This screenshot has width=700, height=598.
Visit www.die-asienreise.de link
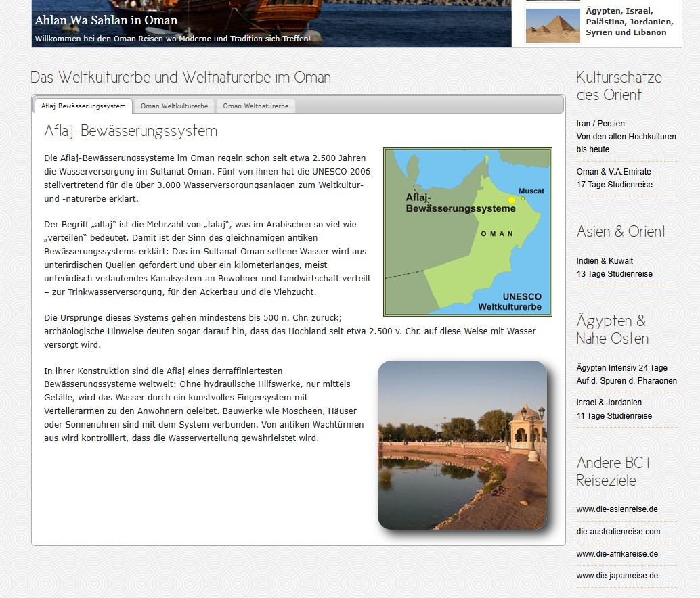pyautogui.click(x=617, y=509)
